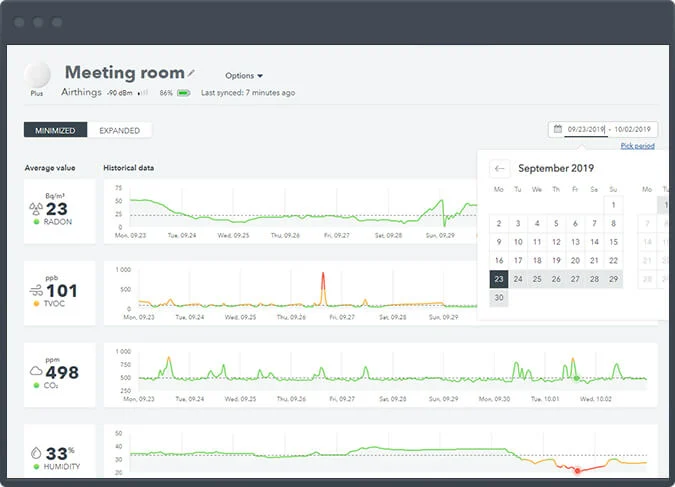This screenshot has width=675, height=487.
Task: Click the signal strength bars icon
Action: click(x=143, y=93)
